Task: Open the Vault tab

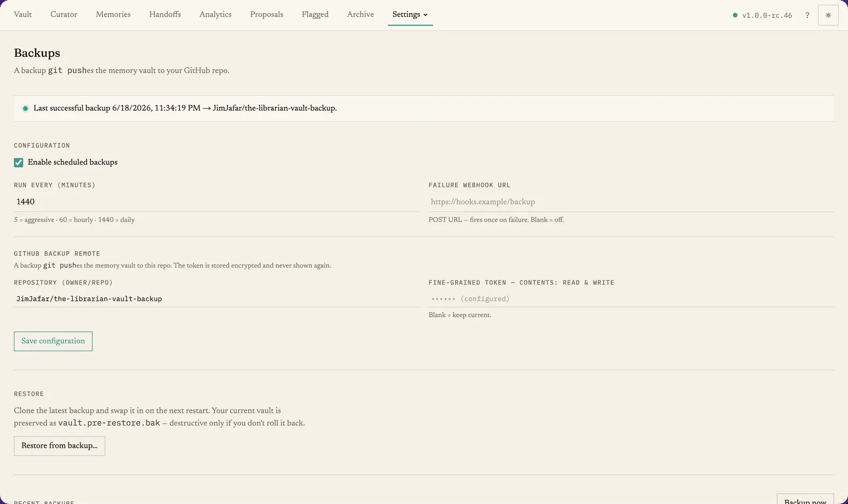Action: [23, 14]
